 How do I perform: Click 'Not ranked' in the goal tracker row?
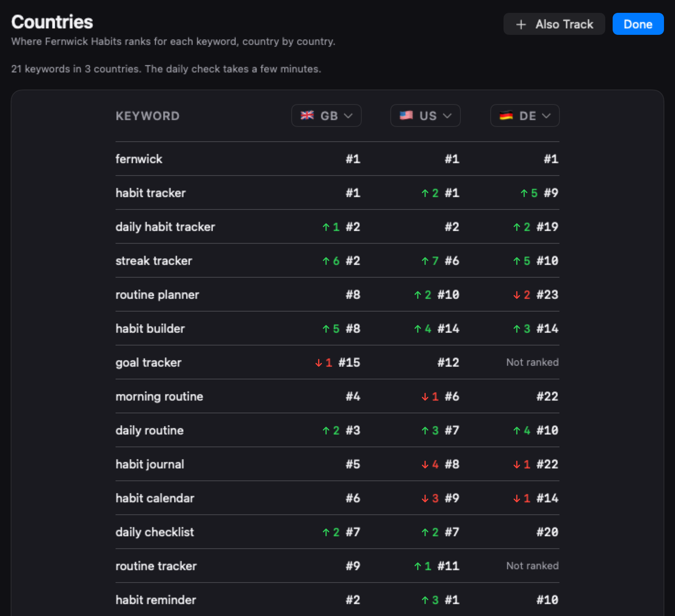tap(532, 363)
